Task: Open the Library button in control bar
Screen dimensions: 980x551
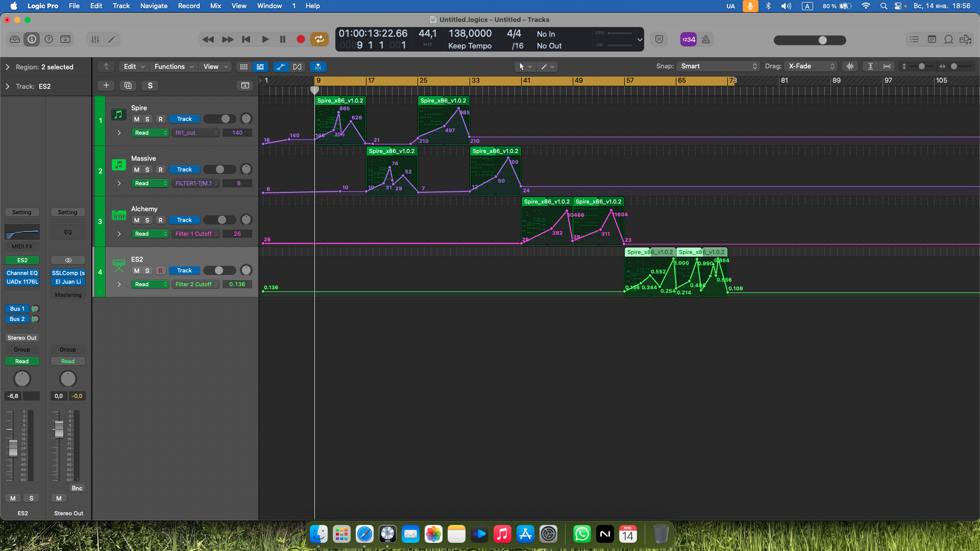Action: point(15,39)
